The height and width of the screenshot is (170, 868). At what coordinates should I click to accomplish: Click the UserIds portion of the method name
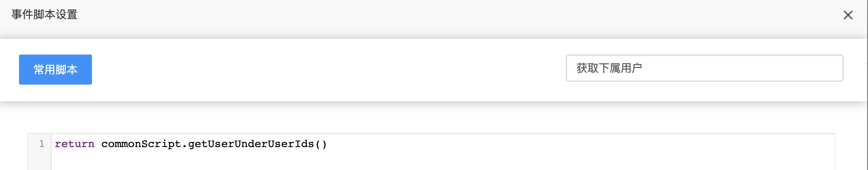pyautogui.click(x=291, y=144)
